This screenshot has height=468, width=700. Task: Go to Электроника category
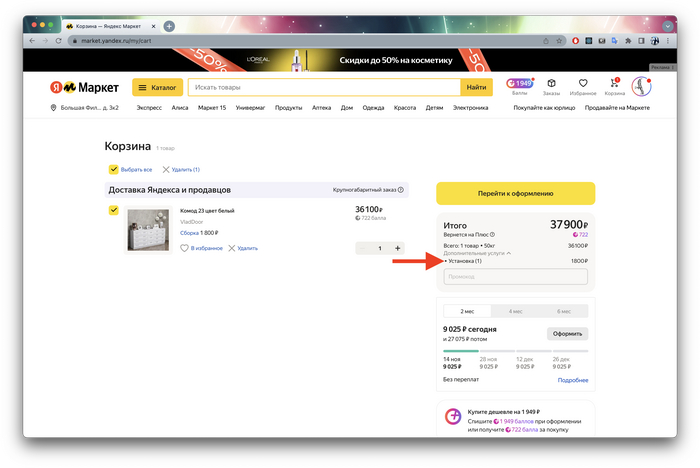pos(470,107)
